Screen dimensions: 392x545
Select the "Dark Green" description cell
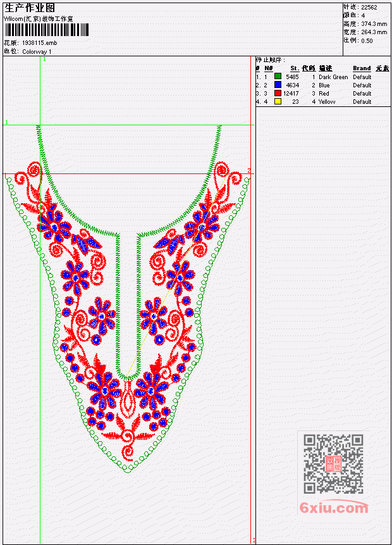pyautogui.click(x=333, y=77)
